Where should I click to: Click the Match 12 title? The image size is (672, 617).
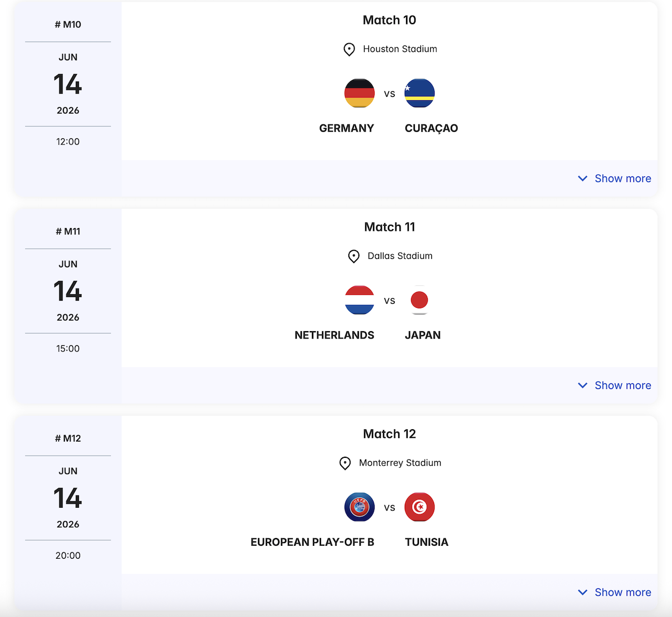tap(389, 434)
